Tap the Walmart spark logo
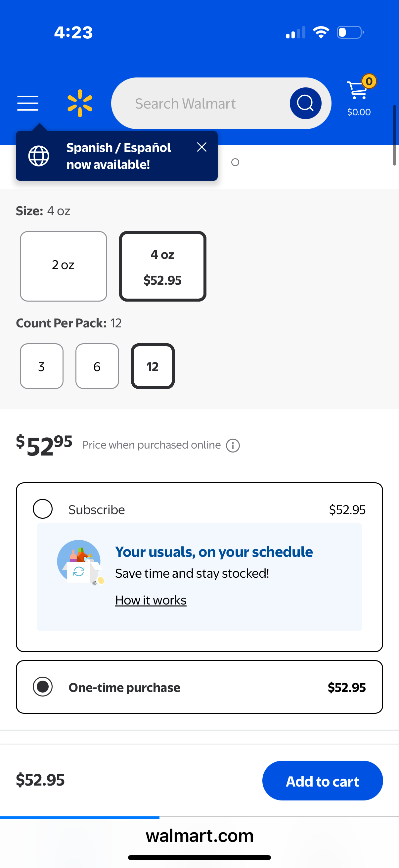399x868 pixels. [80, 103]
